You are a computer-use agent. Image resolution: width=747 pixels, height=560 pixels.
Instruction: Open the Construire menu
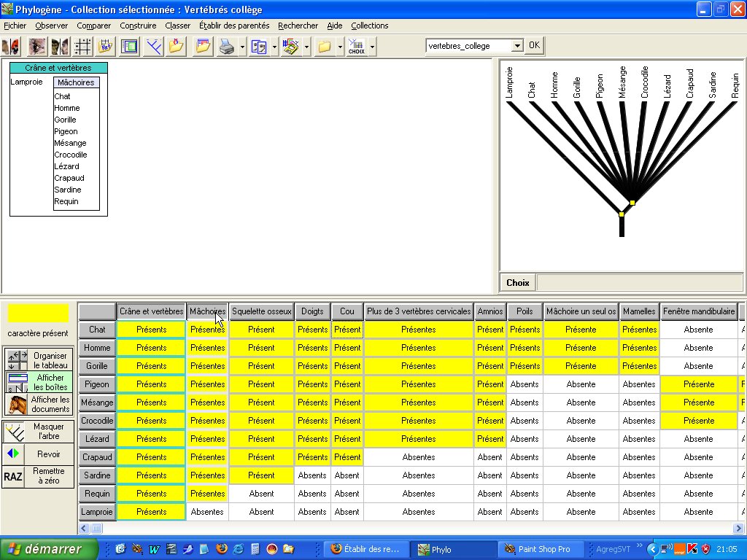[138, 26]
